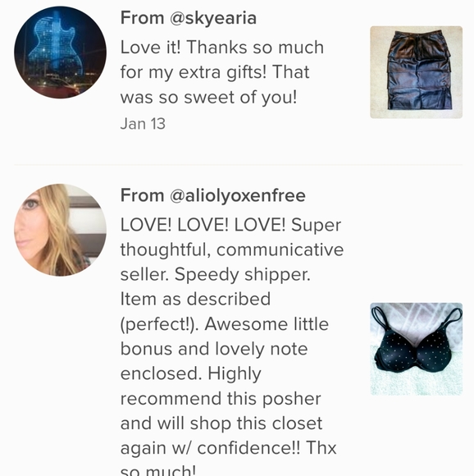474x476 pixels.
Task: Select the 'Love it! Thanks so much' text
Action: tap(222, 48)
